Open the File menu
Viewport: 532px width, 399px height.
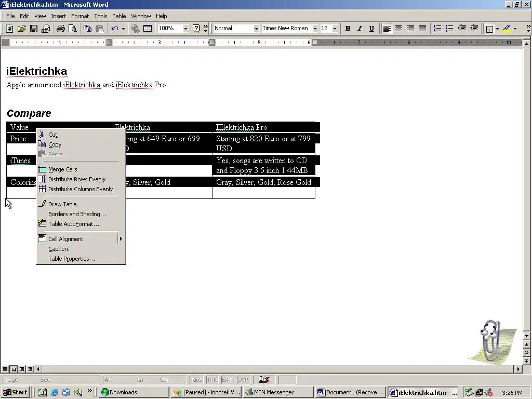coord(10,16)
